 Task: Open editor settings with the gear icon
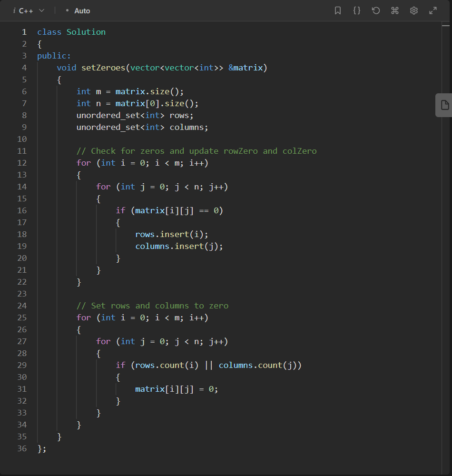click(414, 10)
